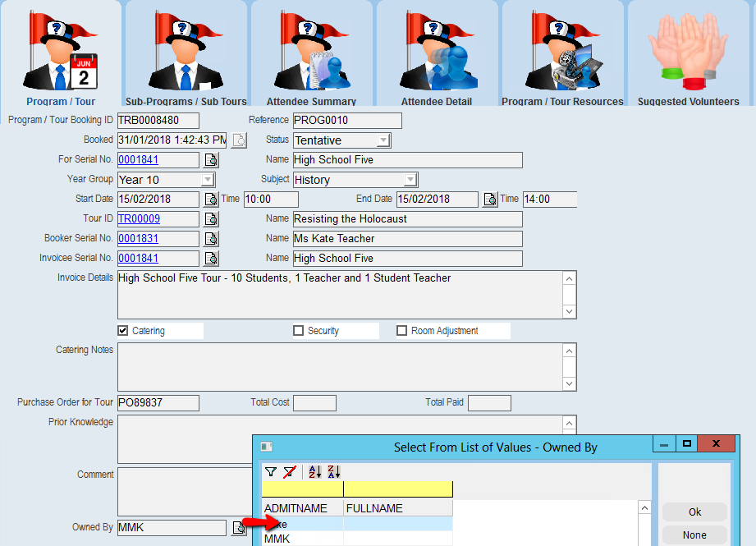Open lookup for For Serial No.

click(211, 160)
